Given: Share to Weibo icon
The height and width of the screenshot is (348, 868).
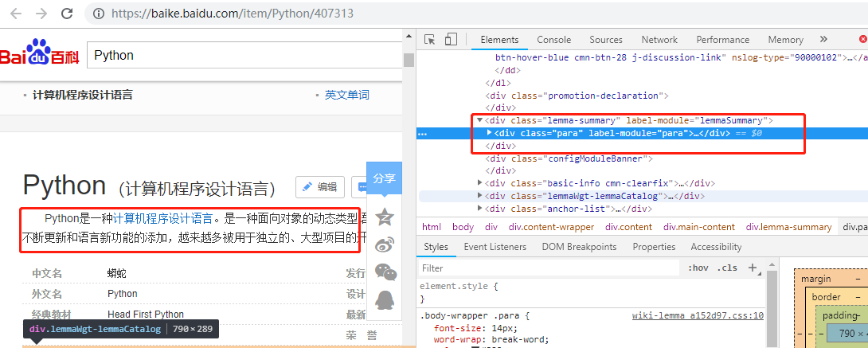Looking at the screenshot, I should coord(385,244).
